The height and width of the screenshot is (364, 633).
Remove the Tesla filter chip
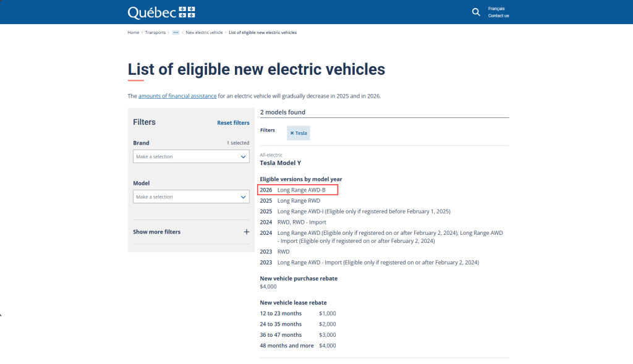pos(299,133)
